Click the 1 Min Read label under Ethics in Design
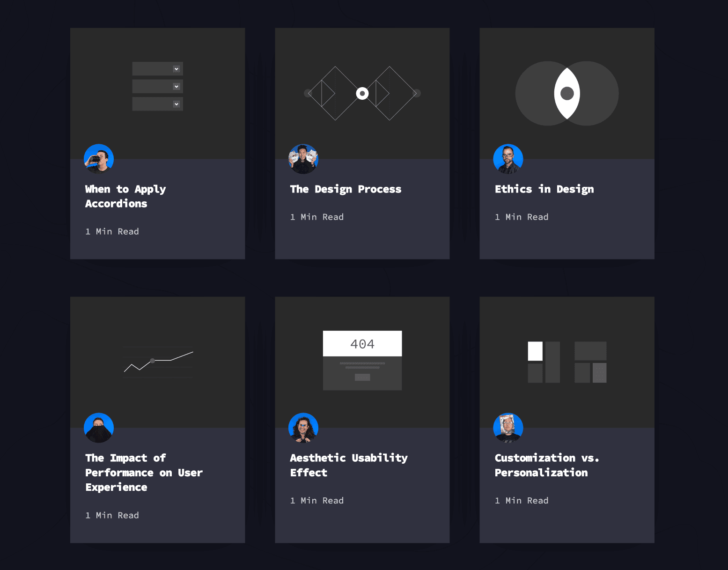The image size is (728, 570). pos(522,216)
